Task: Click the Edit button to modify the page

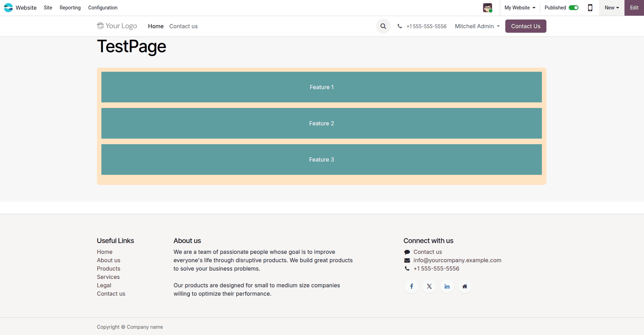Action: 634,7
